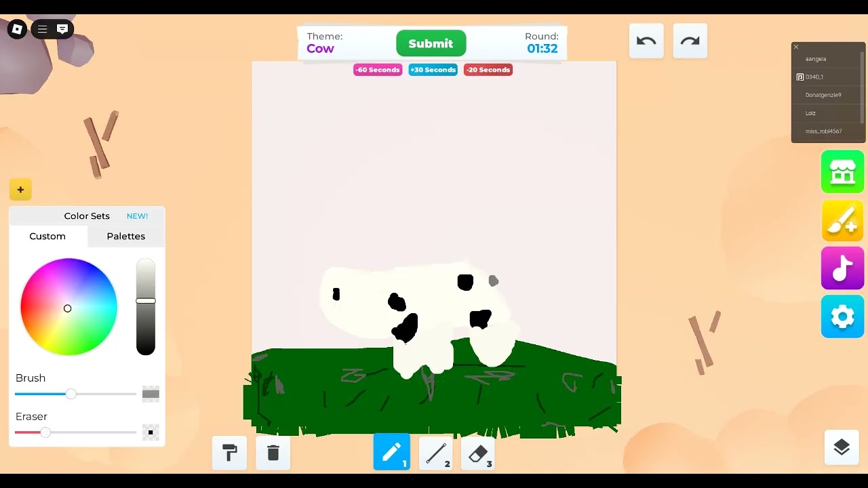Open the chat bubble icon
Viewport: 868px width, 488px height.
(62, 29)
